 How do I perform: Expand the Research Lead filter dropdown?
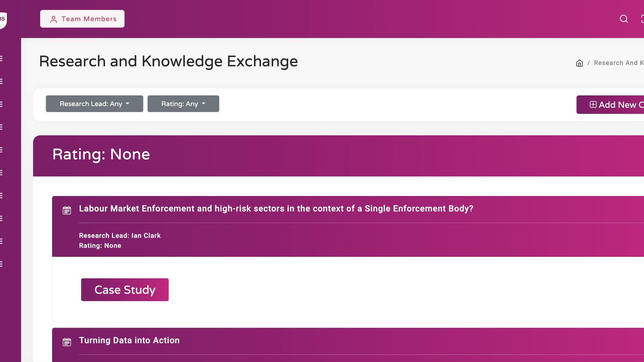click(x=94, y=104)
